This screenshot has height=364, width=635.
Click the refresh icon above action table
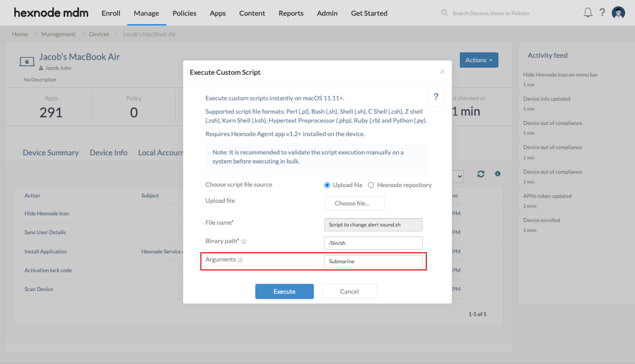[x=481, y=174]
